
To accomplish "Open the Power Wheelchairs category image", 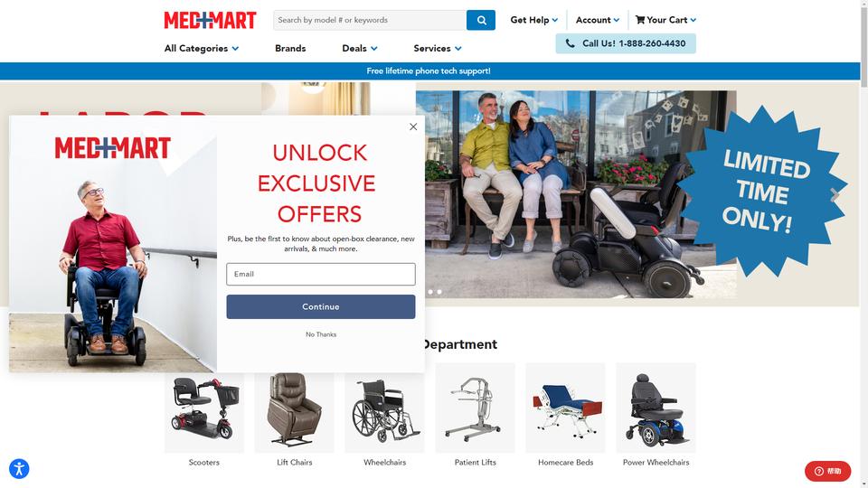I will tap(656, 408).
